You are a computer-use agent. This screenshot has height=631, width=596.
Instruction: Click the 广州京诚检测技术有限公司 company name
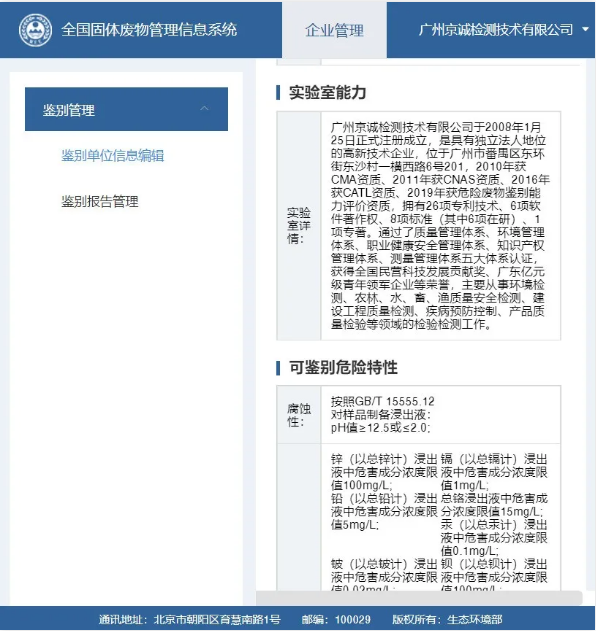(495, 29)
